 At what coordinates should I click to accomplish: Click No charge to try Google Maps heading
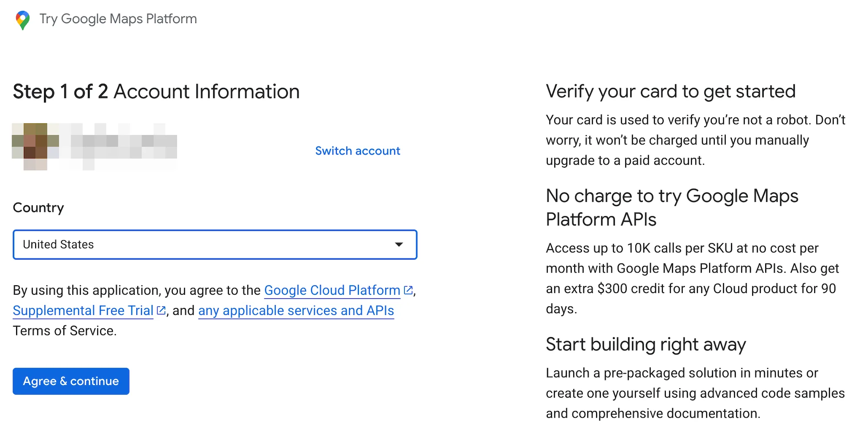(672, 208)
